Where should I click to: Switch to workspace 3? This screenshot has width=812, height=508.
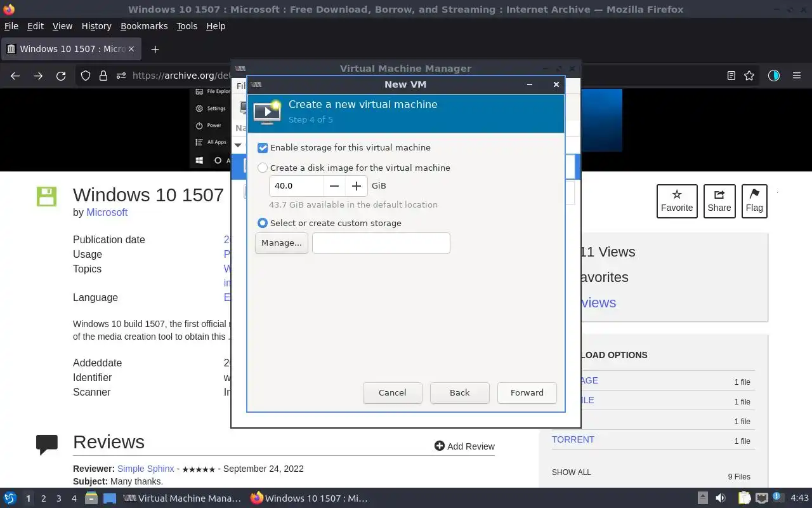(x=59, y=498)
